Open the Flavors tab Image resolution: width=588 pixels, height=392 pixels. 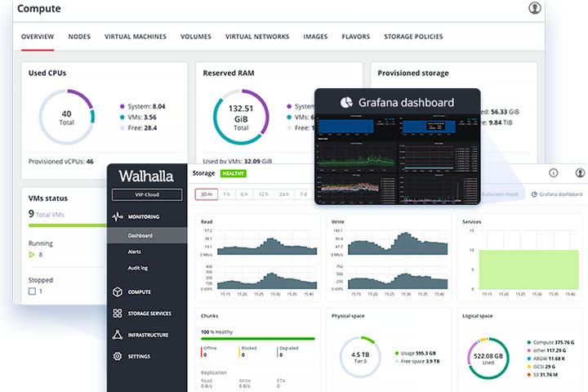pyautogui.click(x=356, y=37)
